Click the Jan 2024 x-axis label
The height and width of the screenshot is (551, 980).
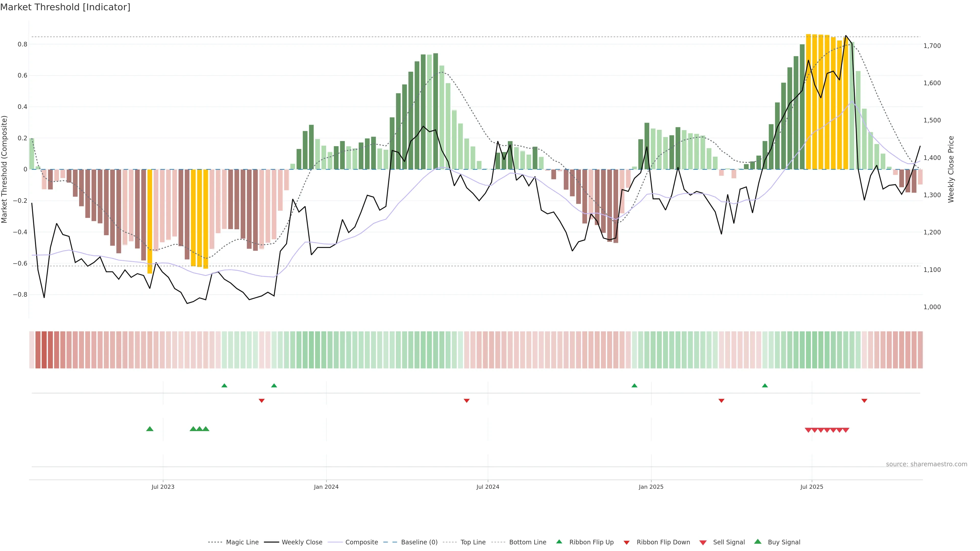(326, 487)
